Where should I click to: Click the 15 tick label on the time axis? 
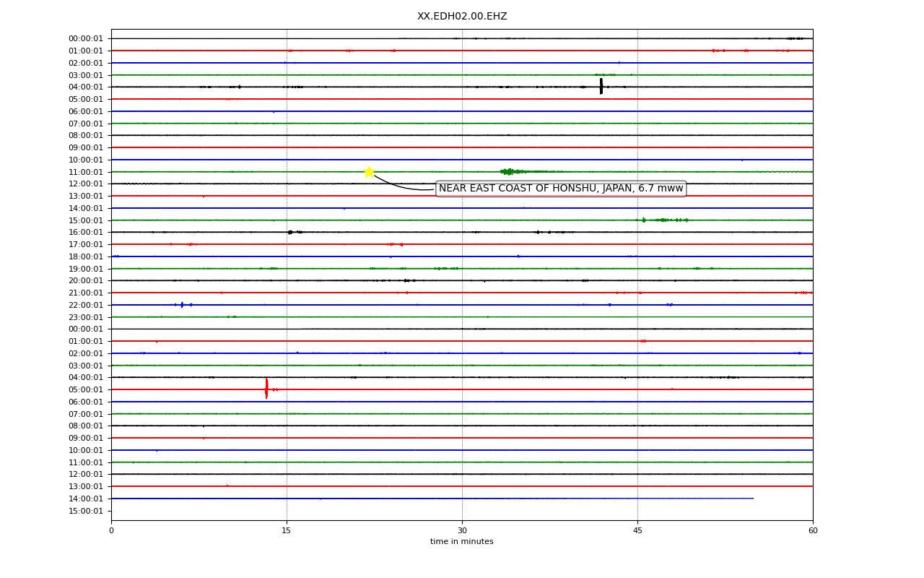click(287, 531)
